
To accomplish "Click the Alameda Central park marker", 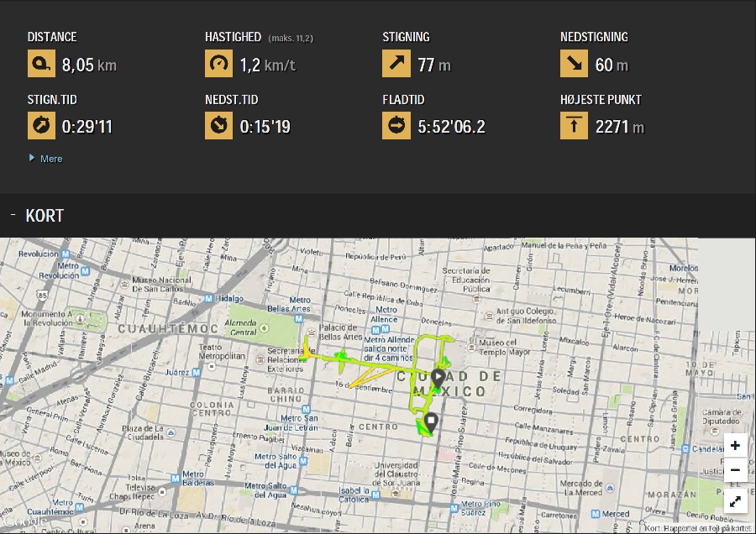I will point(265,328).
